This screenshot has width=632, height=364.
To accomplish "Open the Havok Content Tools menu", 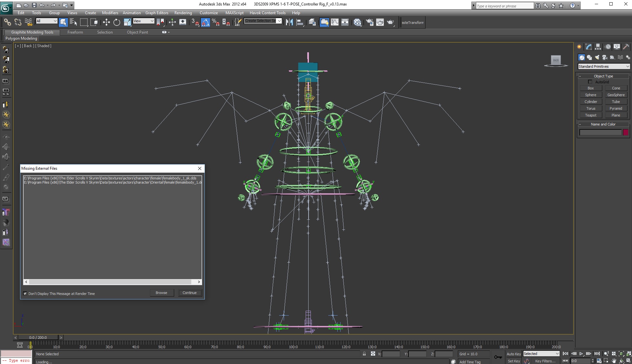I will (268, 13).
